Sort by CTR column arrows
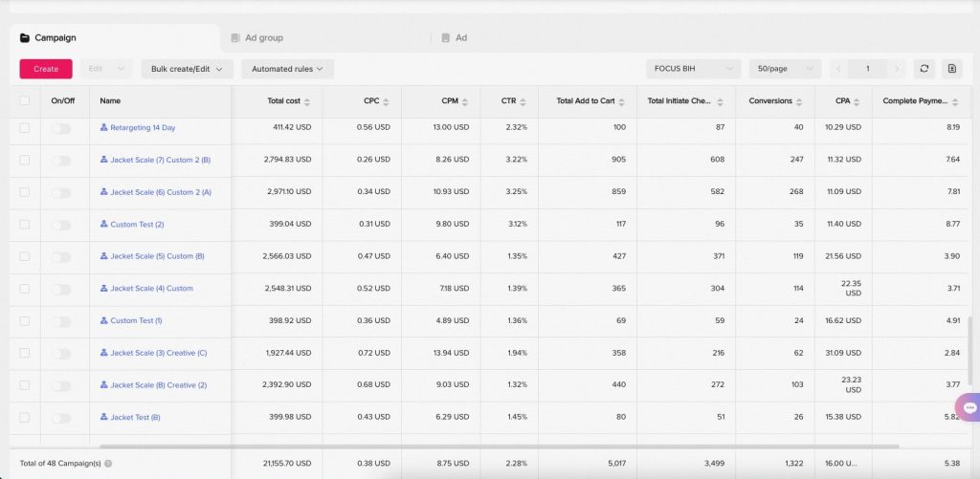 pos(523,101)
